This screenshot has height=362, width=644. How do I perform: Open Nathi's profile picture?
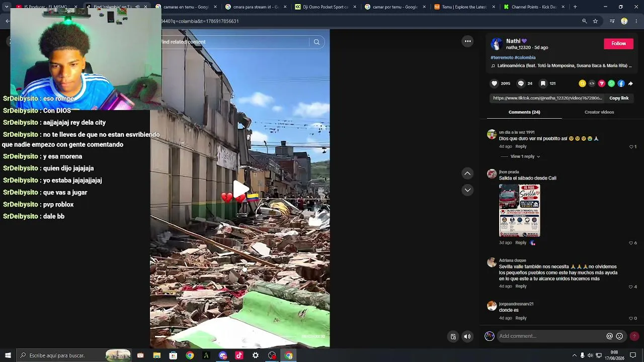click(x=497, y=44)
